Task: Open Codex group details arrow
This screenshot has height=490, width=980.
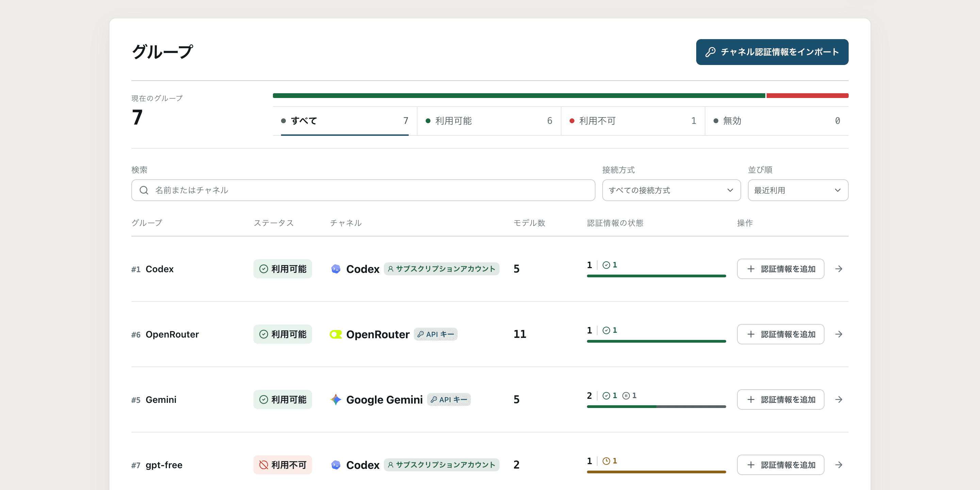Action: tap(839, 269)
